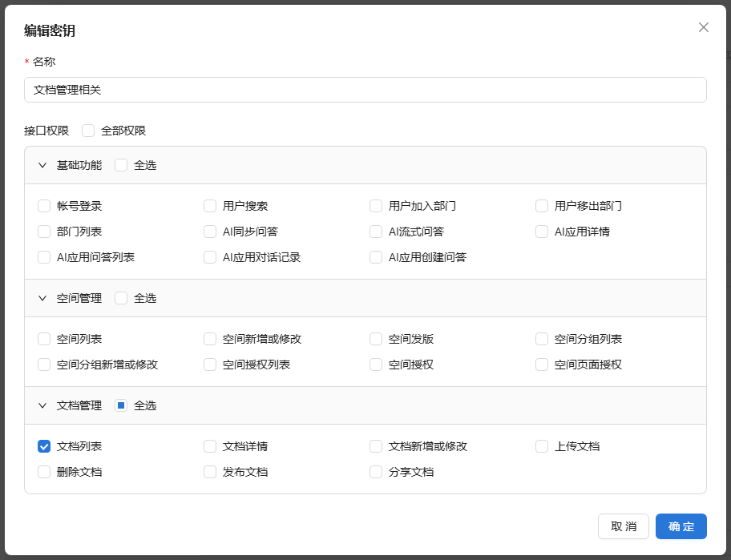Check the 空间新增或修改 permission
Screen dimensions: 731x560
[x=210, y=339]
